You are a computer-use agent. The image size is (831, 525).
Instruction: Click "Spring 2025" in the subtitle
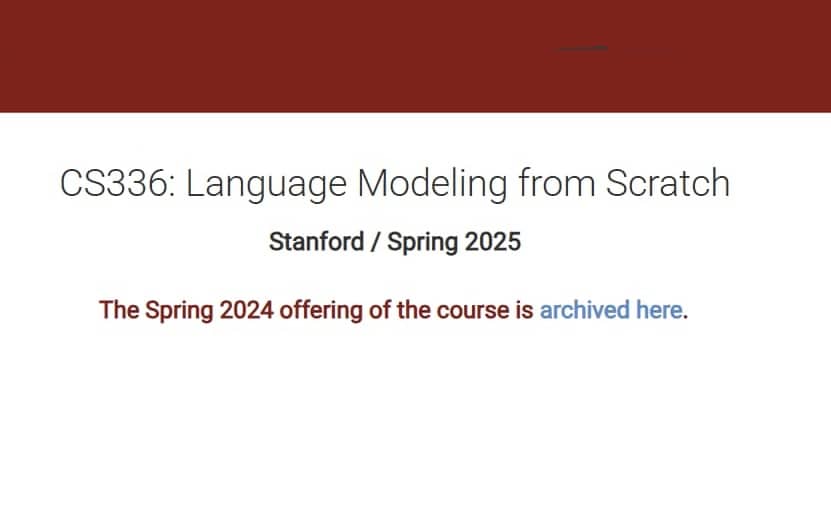pyautogui.click(x=454, y=242)
